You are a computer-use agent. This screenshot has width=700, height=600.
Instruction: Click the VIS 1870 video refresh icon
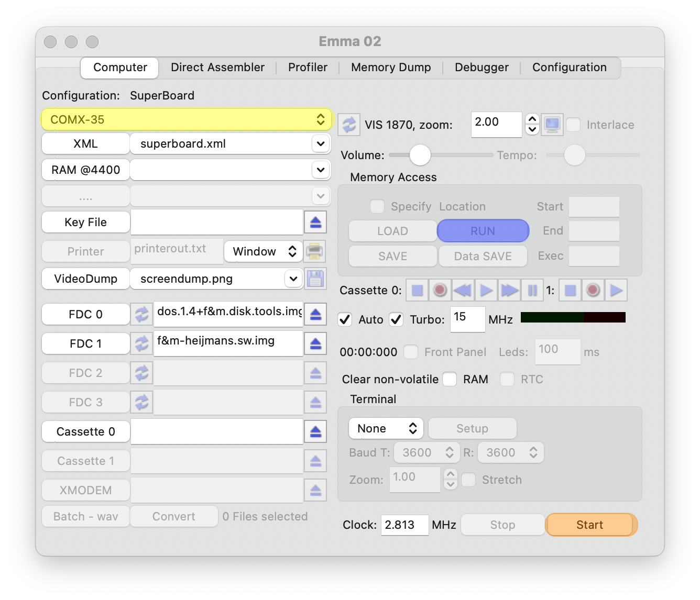[349, 125]
